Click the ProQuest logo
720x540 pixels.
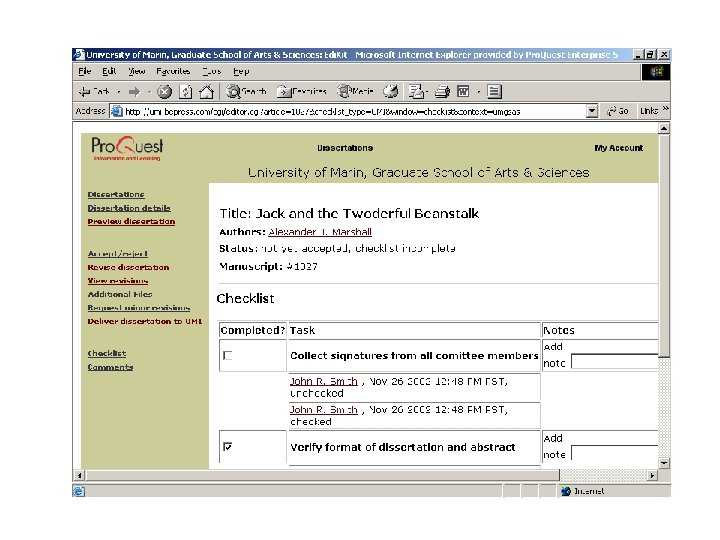(127, 148)
